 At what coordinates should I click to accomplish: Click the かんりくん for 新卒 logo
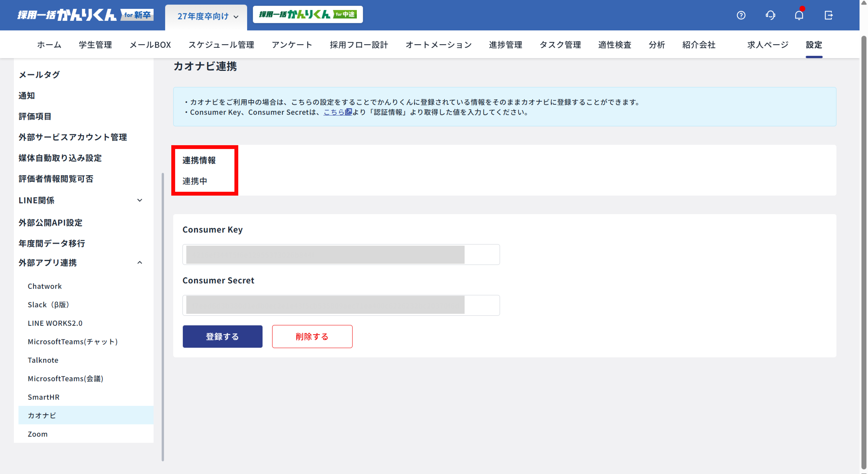(x=86, y=15)
